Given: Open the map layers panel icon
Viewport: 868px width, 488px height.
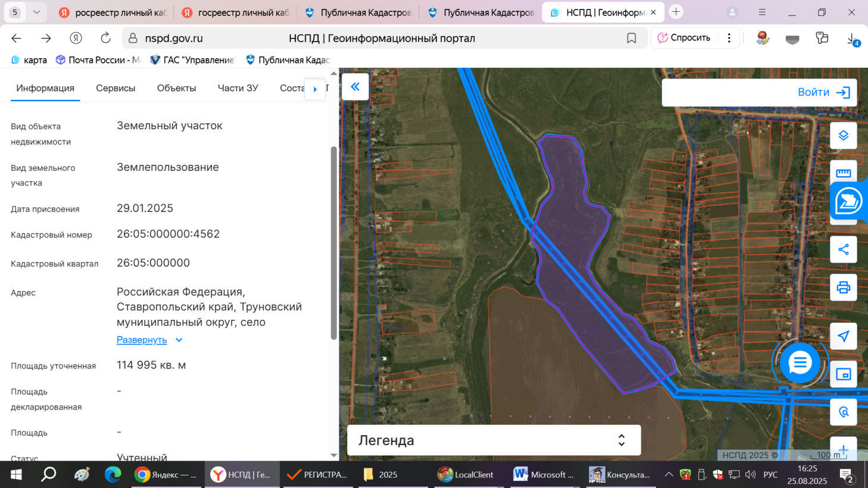Looking at the screenshot, I should [843, 136].
